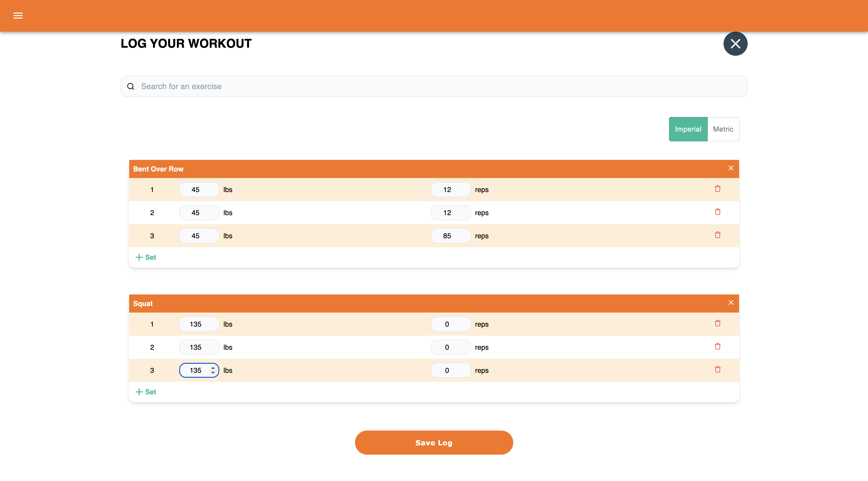Click the stepper arrows on Squat set 3 weight
The width and height of the screenshot is (868, 481).
pyautogui.click(x=213, y=371)
